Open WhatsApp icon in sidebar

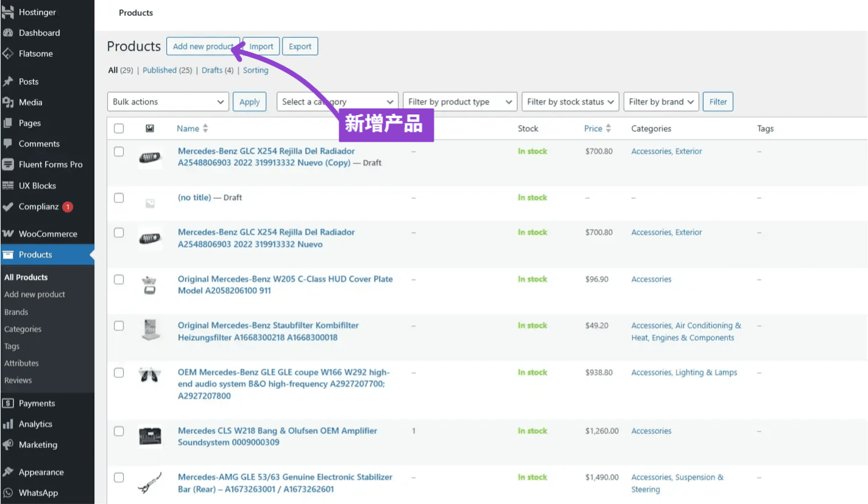(x=8, y=493)
